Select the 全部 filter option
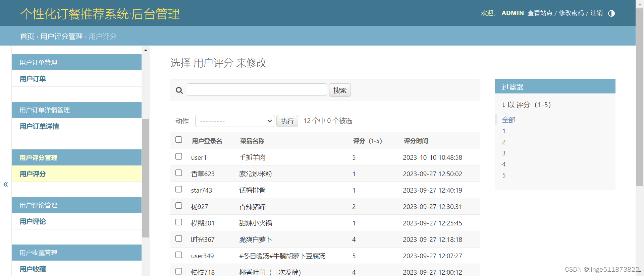The width and height of the screenshot is (644, 276). click(508, 120)
